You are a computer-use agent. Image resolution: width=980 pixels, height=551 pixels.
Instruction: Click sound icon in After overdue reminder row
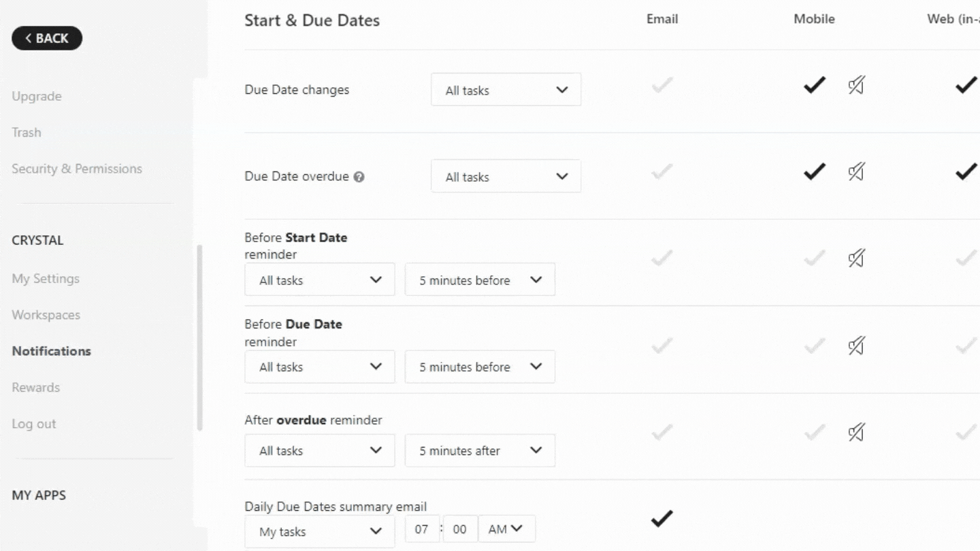coord(856,432)
